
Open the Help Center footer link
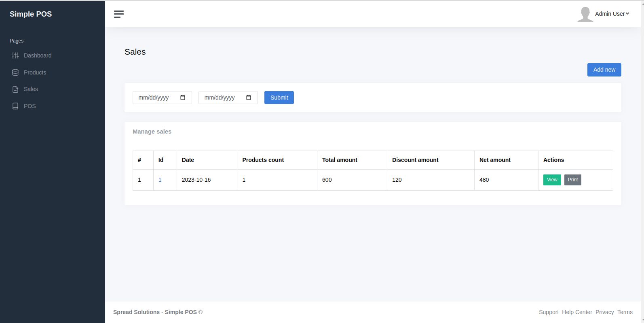click(577, 312)
